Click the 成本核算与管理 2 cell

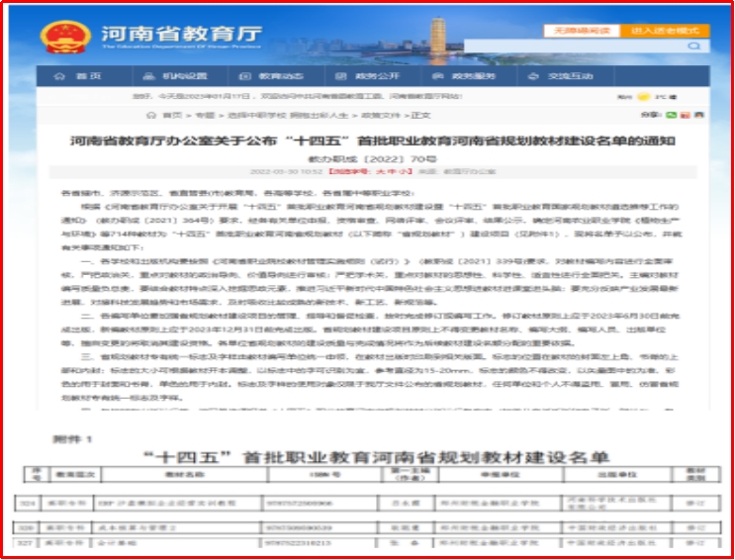(x=176, y=527)
